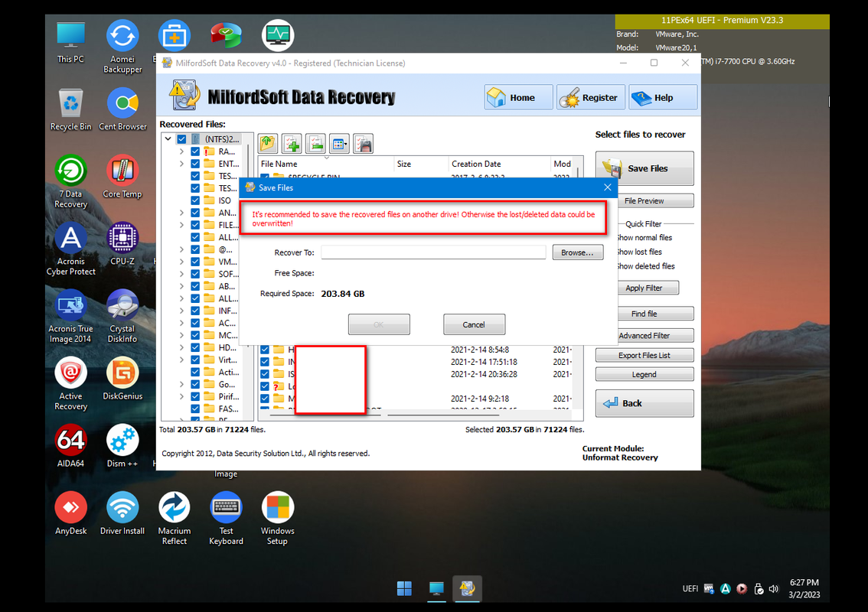Launch Test Keyboard desktop icon
This screenshot has height=612, width=868.
[x=226, y=519]
